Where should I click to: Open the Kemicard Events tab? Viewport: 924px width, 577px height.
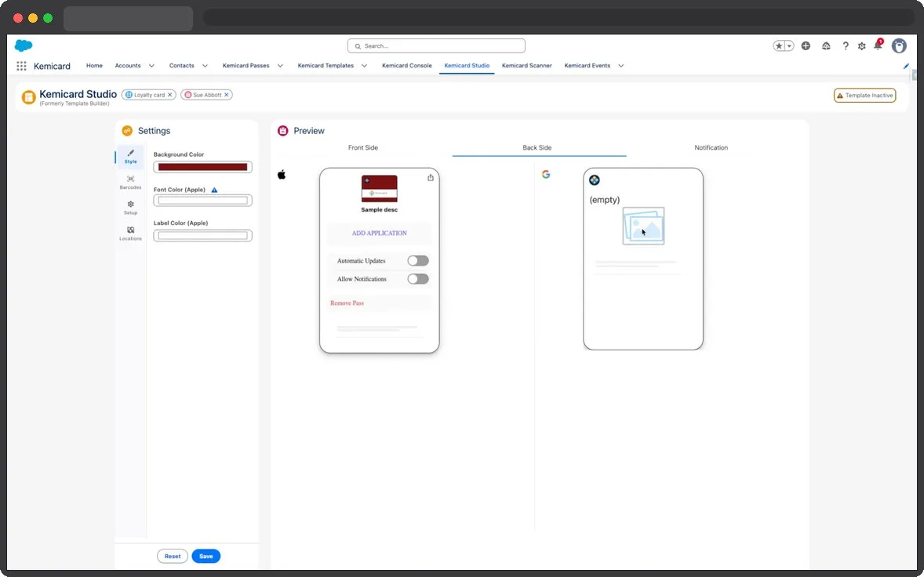tap(587, 65)
